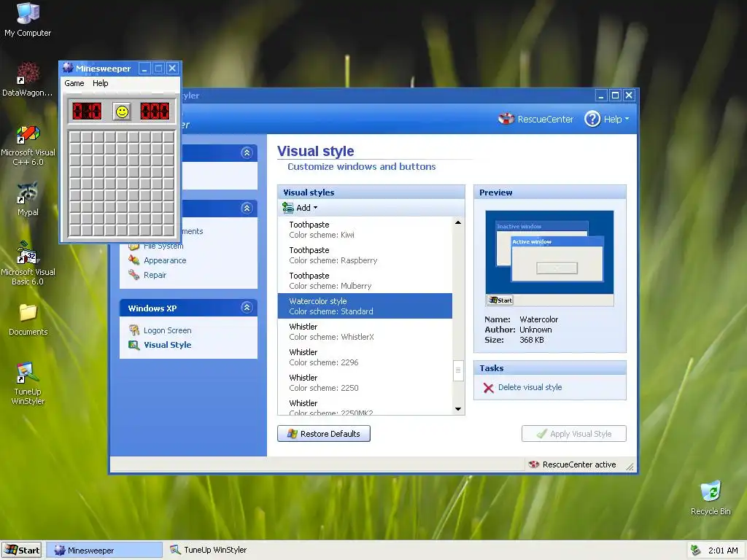Select Whistler 2296 color scheme

(365, 357)
